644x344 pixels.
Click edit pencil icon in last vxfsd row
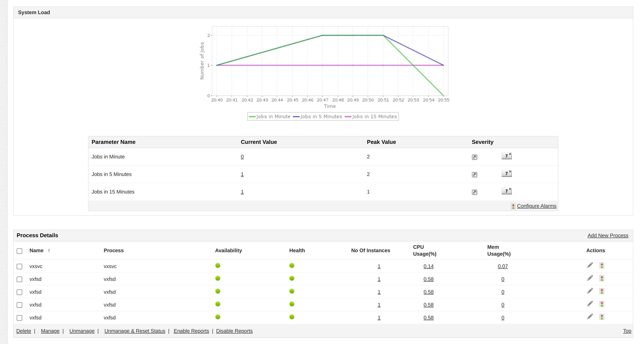590,317
